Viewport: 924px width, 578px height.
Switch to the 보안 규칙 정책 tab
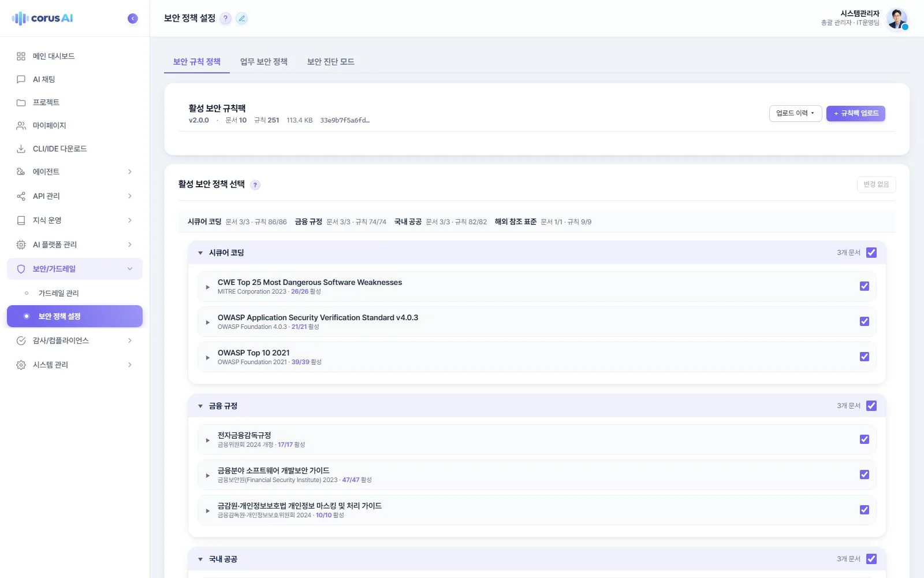coord(197,62)
